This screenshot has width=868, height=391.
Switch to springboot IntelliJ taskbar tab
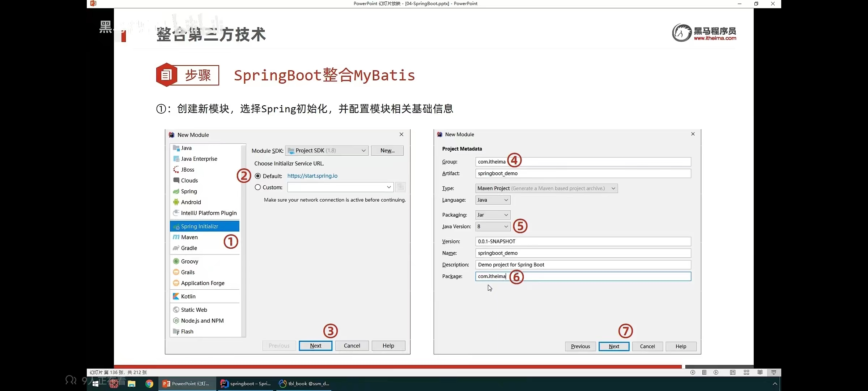[x=246, y=384]
